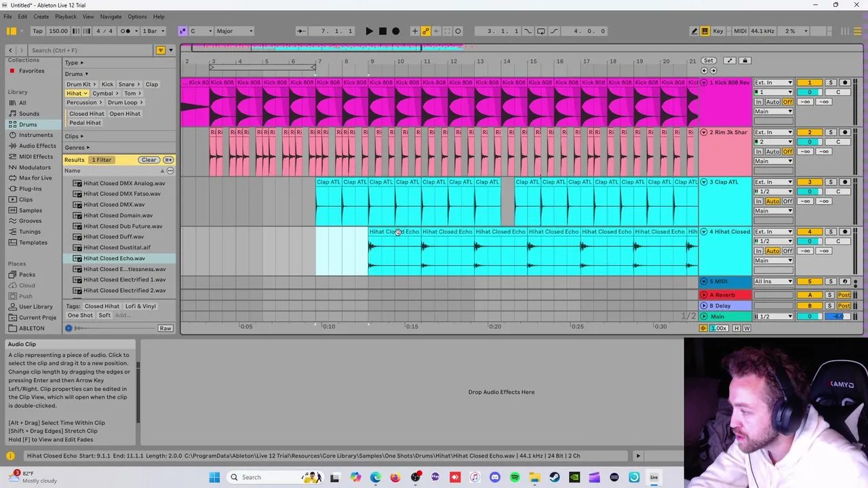Expand the Clips filter group

pos(74,136)
